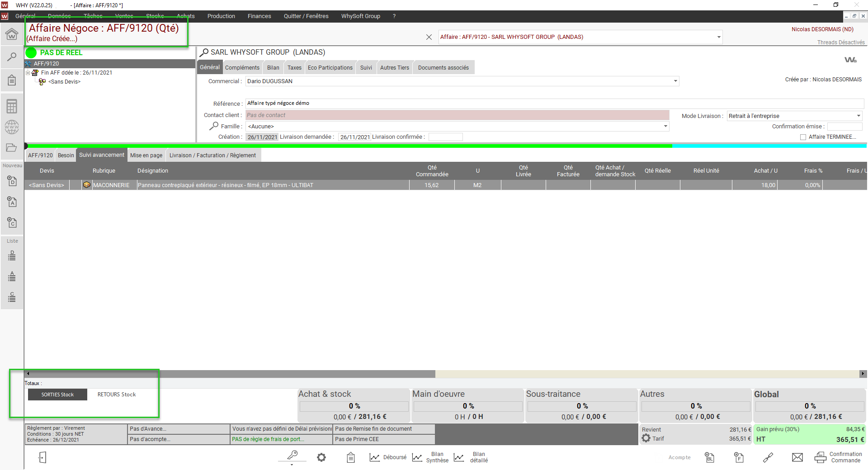Click magnifier next to SARL WHYSOFT GROUP
Image resolution: width=868 pixels, height=470 pixels.
(204, 52)
